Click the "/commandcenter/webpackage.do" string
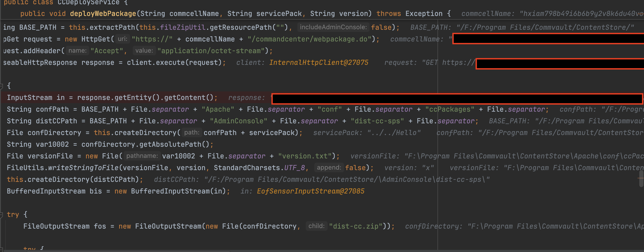 310,39
